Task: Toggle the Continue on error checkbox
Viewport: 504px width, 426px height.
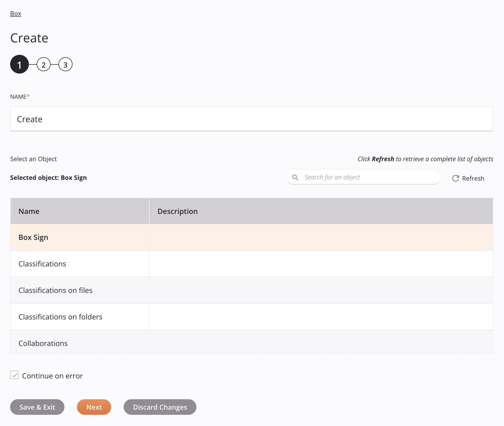Action: point(14,375)
